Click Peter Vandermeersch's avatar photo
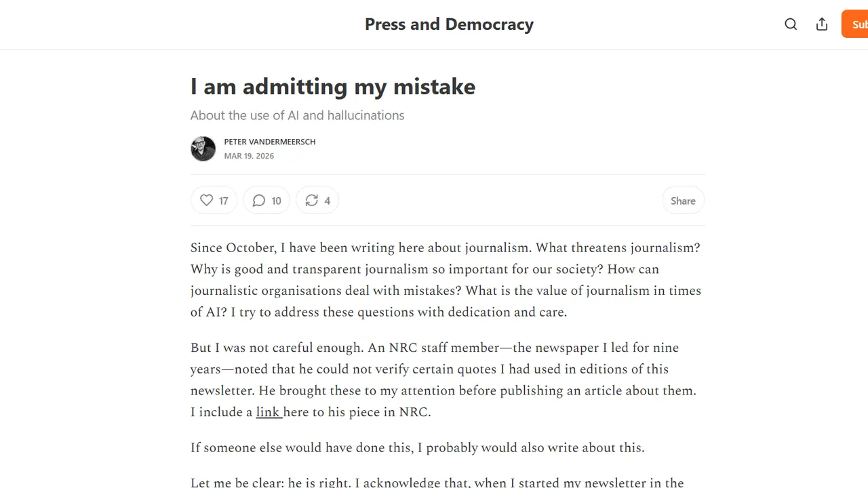Image resolution: width=868 pixels, height=488 pixels. 203,148
